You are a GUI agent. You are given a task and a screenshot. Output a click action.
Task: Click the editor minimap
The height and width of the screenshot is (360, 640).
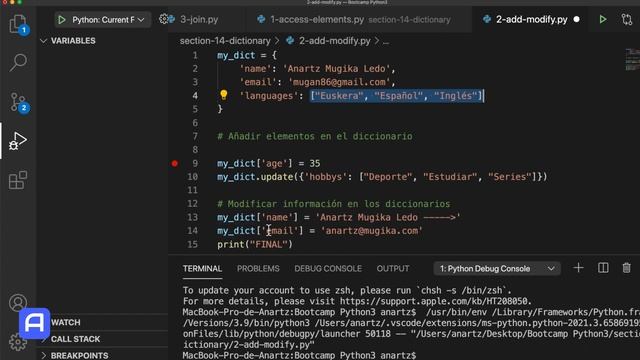point(632,60)
